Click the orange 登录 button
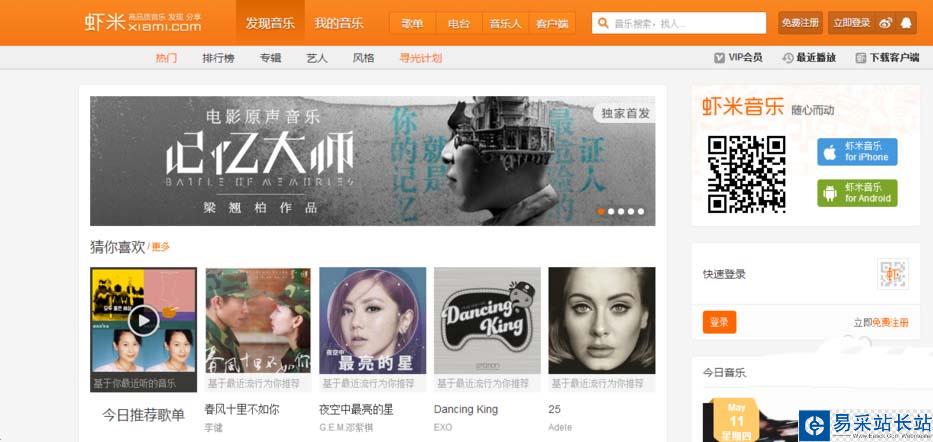Image resolution: width=933 pixels, height=442 pixels. (719, 322)
